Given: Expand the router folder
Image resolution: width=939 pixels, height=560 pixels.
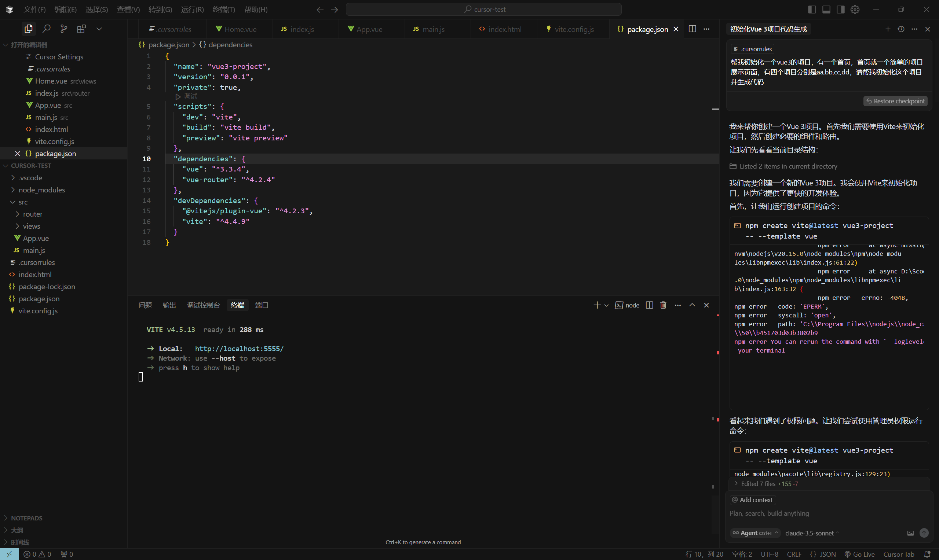Looking at the screenshot, I should (33, 214).
